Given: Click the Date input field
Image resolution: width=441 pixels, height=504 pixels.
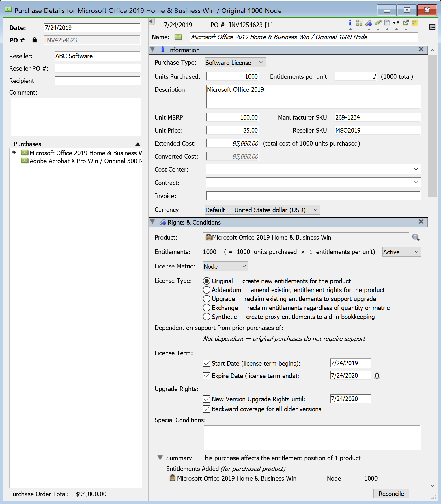Looking at the screenshot, I should point(92,28).
